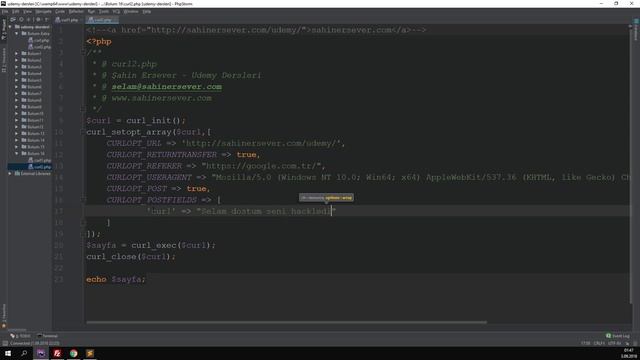Collapse the Bolum 16 folder arrow
Viewport: 640px width, 360px height.
pyautogui.click(x=17, y=153)
